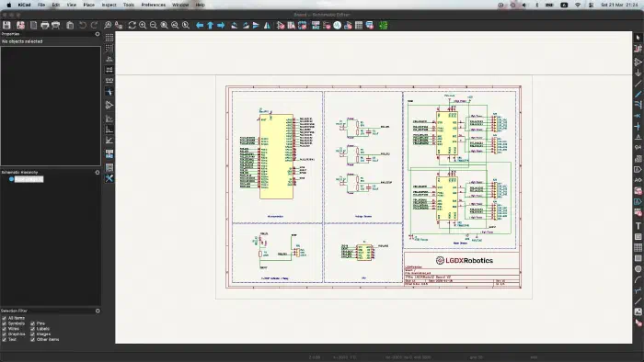Screen dimensions: 644x362
Task: Select the Add Text tool
Action: [638, 226]
